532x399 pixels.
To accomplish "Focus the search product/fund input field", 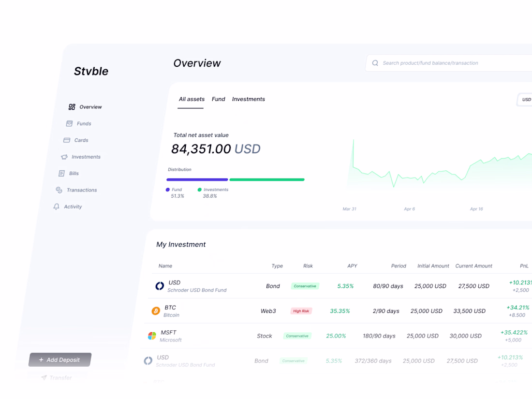I will (449, 63).
